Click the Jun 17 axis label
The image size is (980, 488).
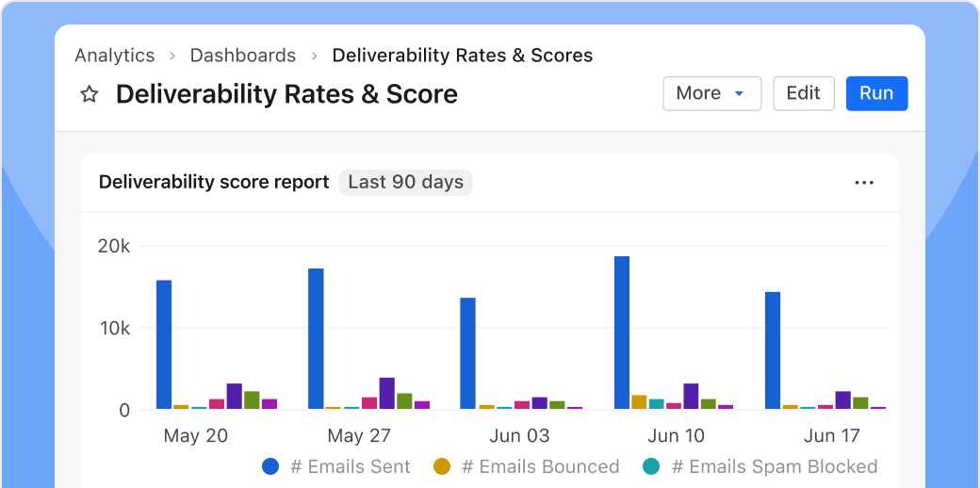point(832,435)
